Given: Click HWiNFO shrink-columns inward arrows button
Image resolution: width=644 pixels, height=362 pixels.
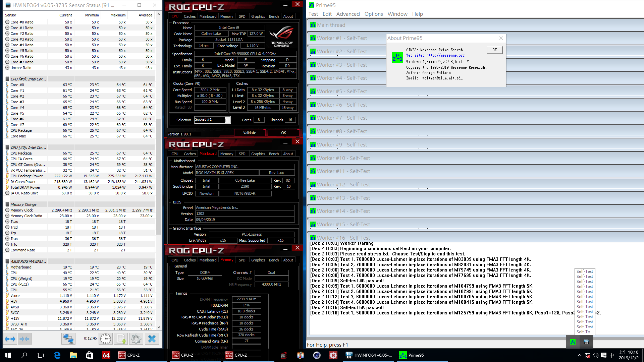Looking at the screenshot, I should point(24,339).
